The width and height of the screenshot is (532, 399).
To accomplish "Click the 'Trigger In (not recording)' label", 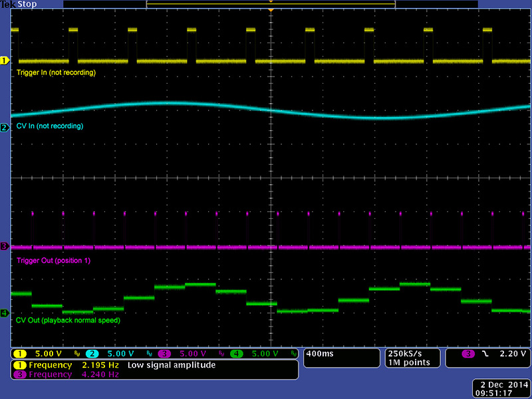I will (56, 72).
